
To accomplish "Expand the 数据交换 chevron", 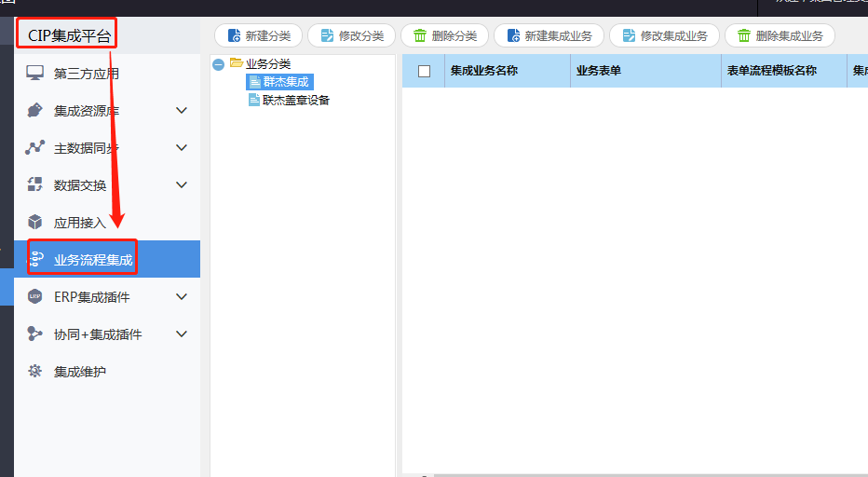I will click(x=181, y=184).
